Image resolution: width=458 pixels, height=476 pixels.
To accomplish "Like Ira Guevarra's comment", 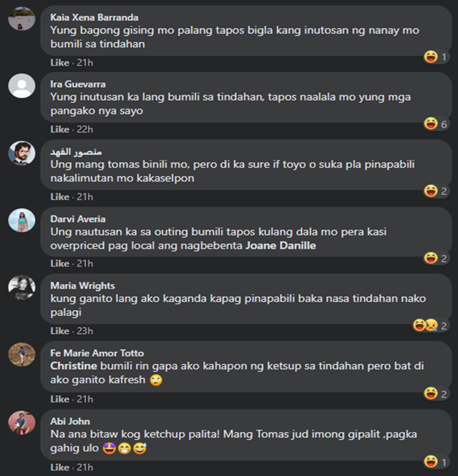I will click(x=60, y=129).
